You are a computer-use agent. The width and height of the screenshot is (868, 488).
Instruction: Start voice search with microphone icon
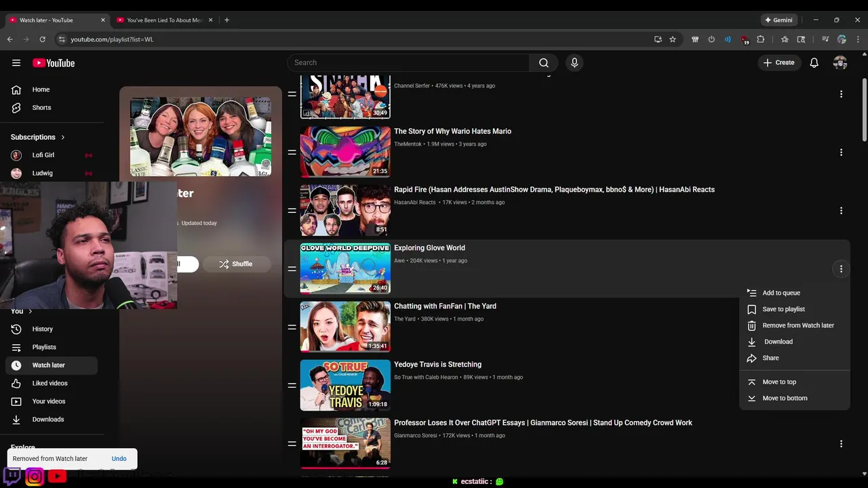[x=574, y=63]
